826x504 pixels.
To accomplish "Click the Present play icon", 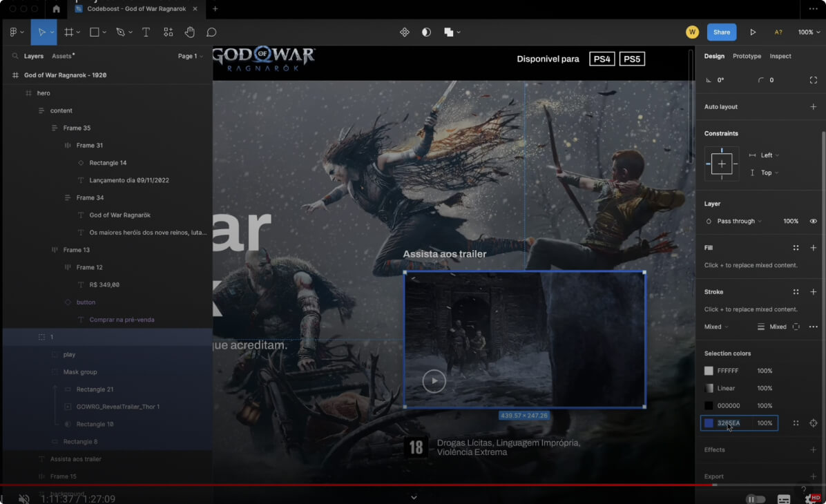I will [753, 32].
